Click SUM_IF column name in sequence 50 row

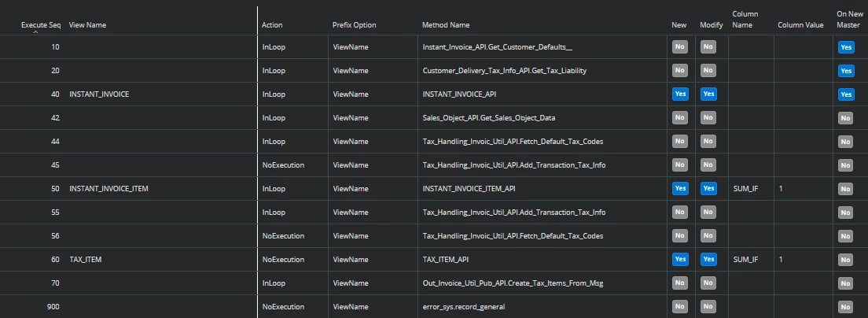[745, 189]
